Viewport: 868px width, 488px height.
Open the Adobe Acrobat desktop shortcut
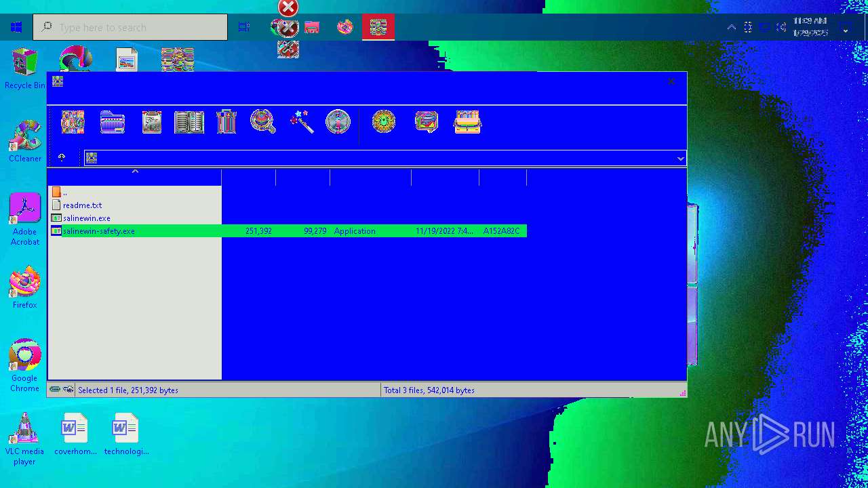(x=24, y=220)
